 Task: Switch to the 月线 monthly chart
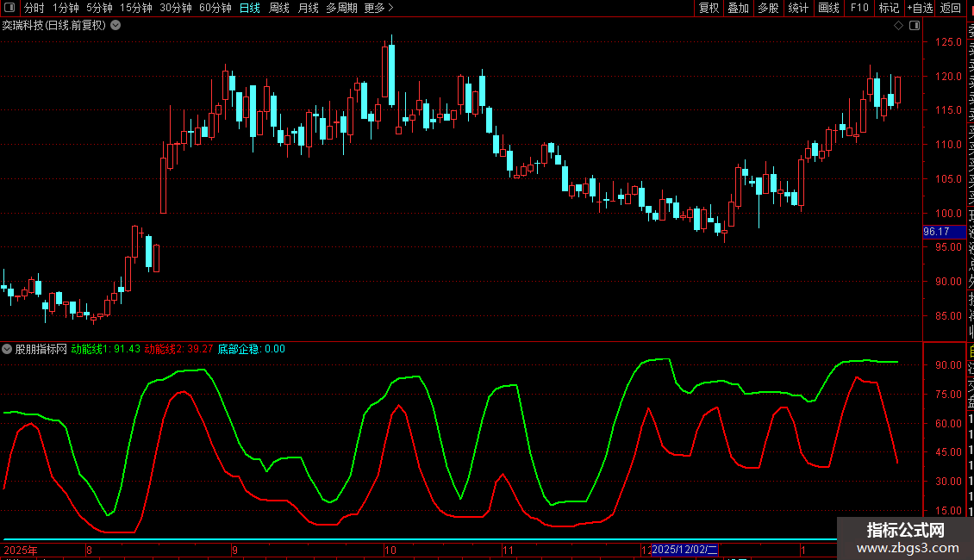308,8
